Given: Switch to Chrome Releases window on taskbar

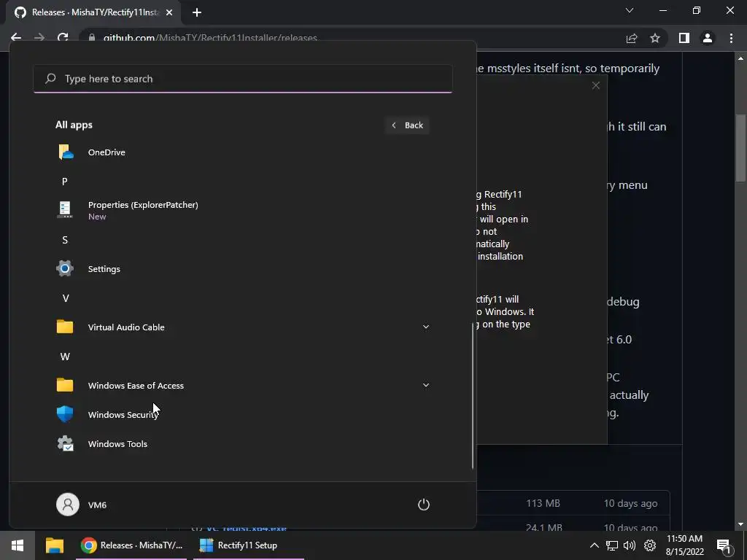Looking at the screenshot, I should coord(131,545).
